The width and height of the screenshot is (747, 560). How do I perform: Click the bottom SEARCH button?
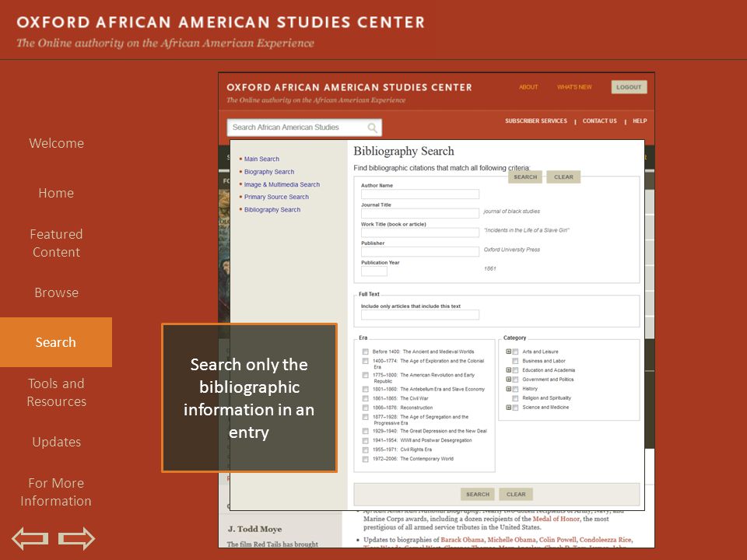478,495
